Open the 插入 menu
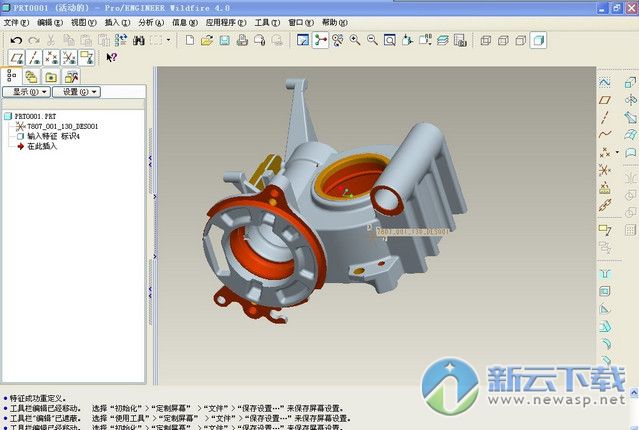Screen dimensions: 639x430 click(117, 22)
